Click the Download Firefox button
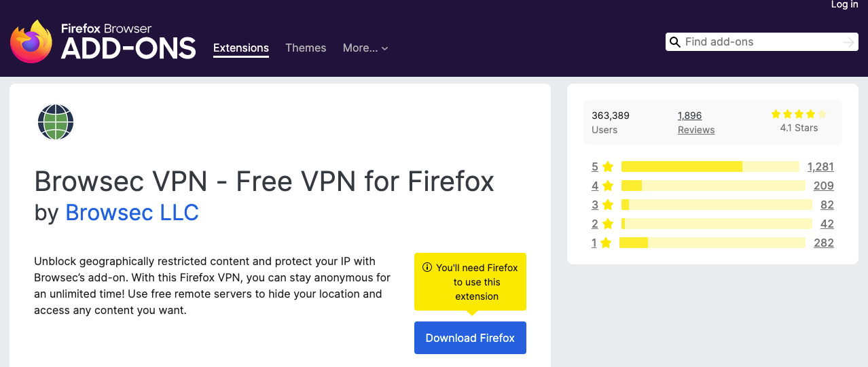 tap(470, 338)
